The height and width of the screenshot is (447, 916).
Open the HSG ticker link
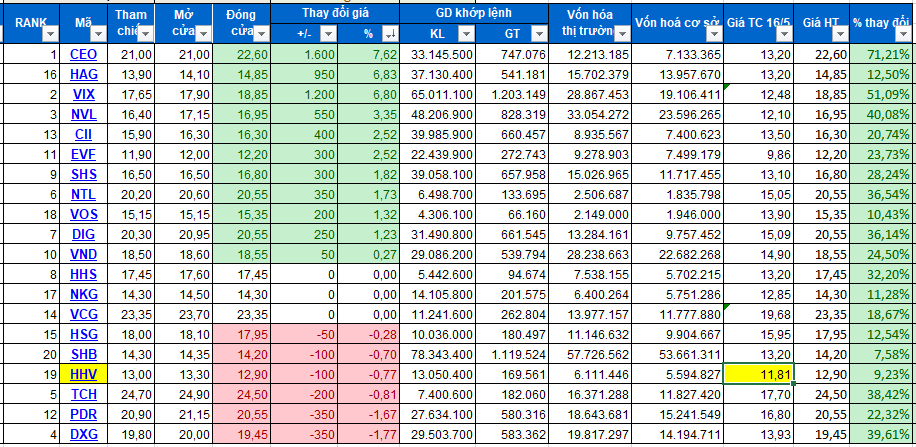click(x=84, y=334)
